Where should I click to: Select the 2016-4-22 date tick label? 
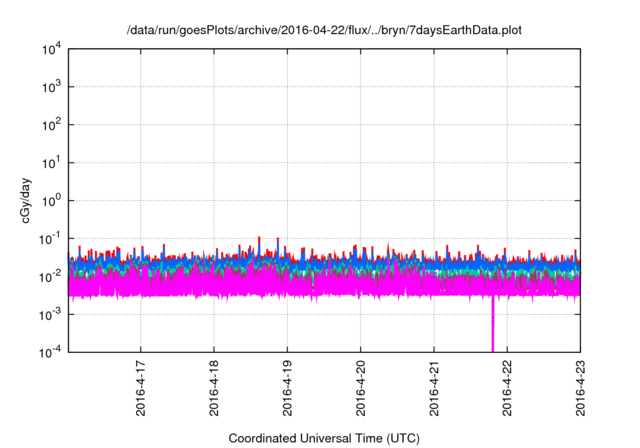point(507,388)
